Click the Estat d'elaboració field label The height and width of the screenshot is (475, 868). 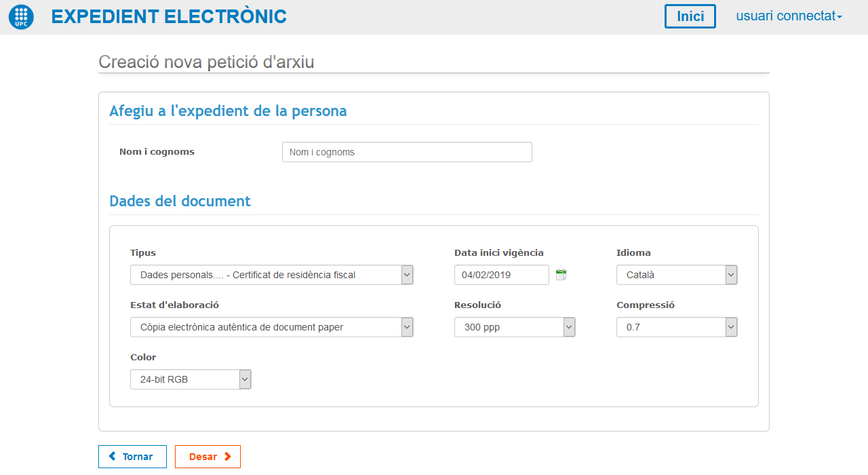tap(174, 305)
